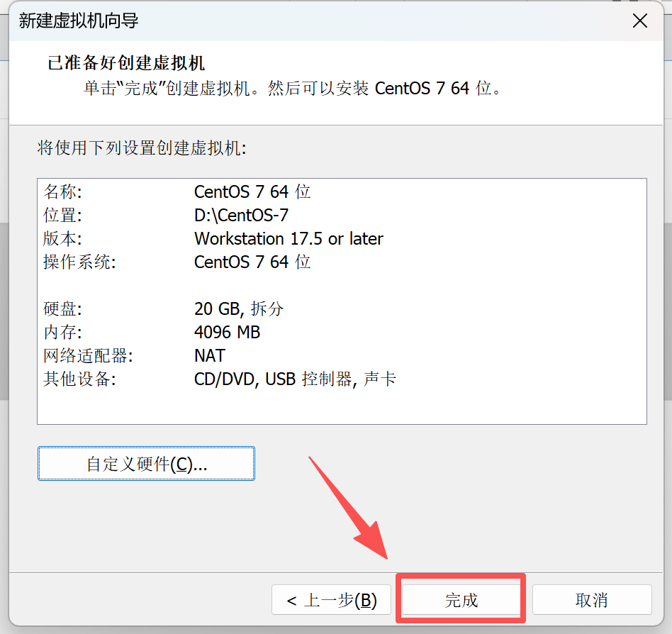Select the 位置 value D:\CentOS-7
The width and height of the screenshot is (672, 634).
click(x=241, y=215)
